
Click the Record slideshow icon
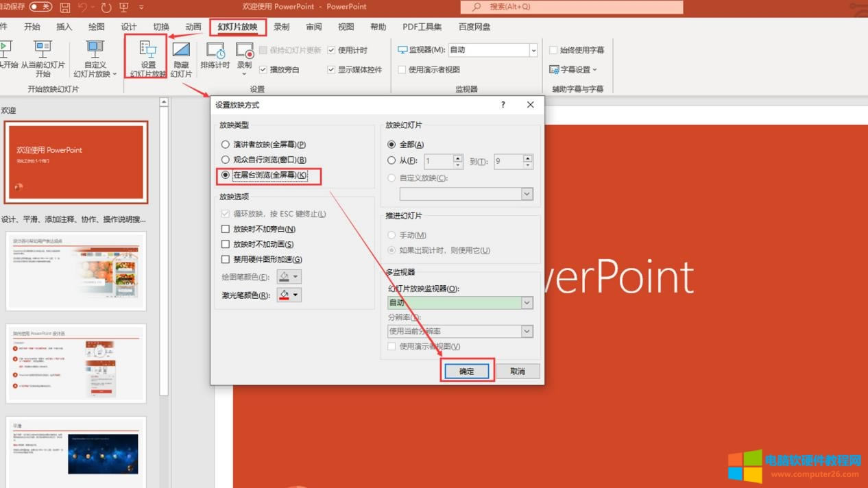pos(245,51)
